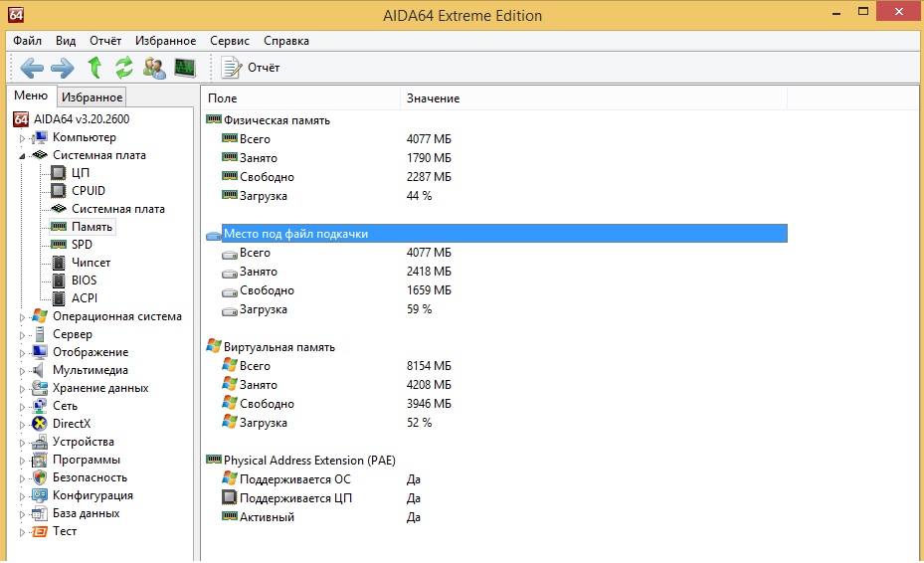Expand the Хранение данных tree node
The height and width of the screenshot is (563, 924).
coord(22,389)
